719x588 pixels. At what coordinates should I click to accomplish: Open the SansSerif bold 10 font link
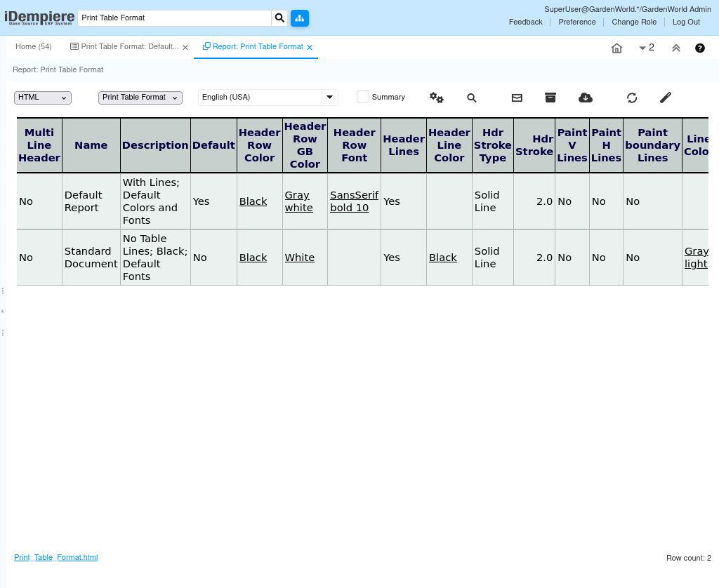point(354,201)
